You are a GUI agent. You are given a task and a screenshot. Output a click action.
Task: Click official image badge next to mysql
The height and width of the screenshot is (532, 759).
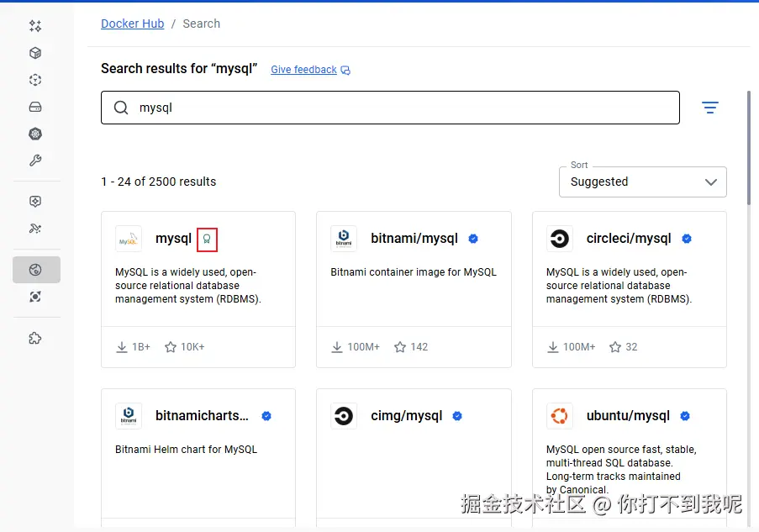pyautogui.click(x=207, y=240)
